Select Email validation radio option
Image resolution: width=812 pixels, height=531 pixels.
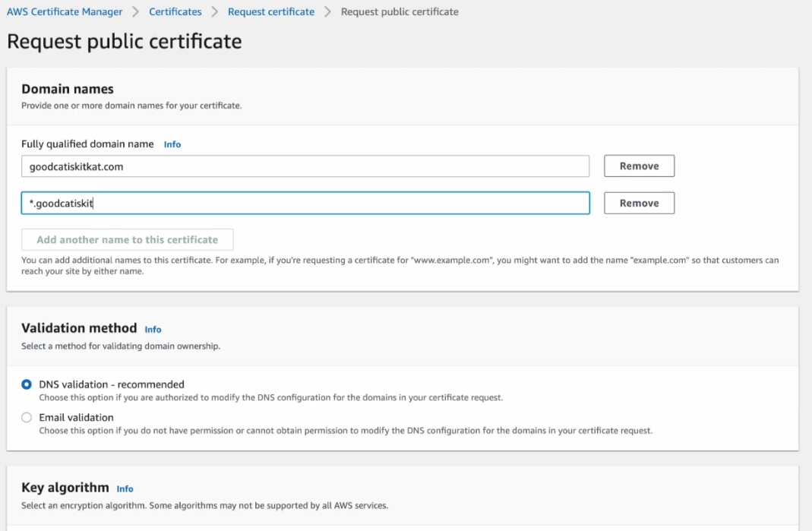pos(27,418)
